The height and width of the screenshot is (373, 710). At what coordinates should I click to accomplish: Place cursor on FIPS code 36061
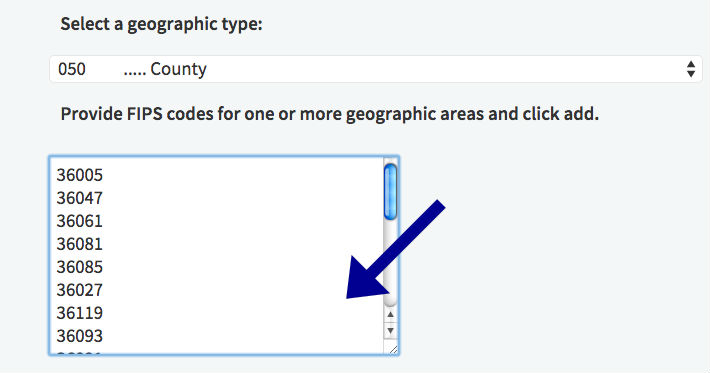[80, 221]
